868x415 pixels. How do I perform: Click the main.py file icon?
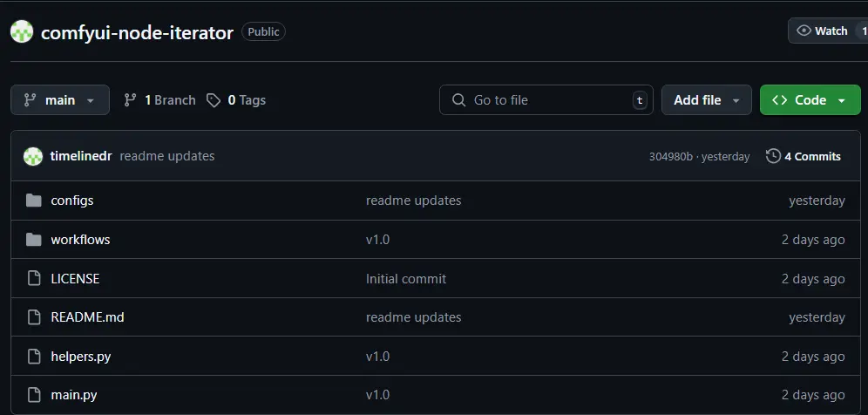(x=34, y=395)
